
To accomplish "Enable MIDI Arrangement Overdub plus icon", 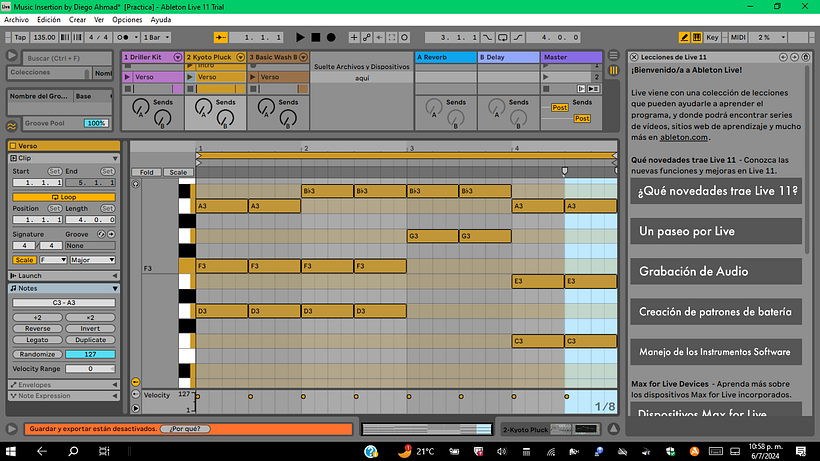I will tap(354, 37).
